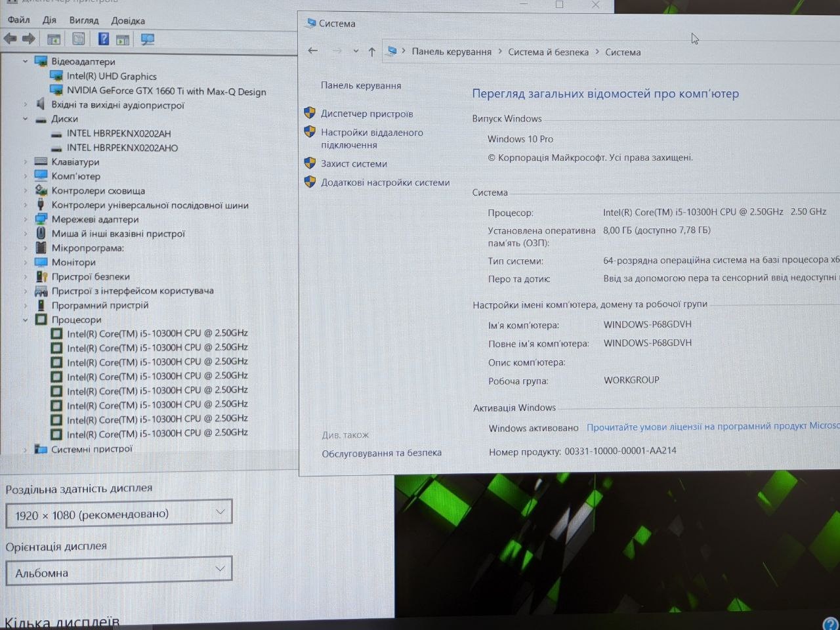Click the Програмний пристрій icon
840x630 pixels.
41,305
